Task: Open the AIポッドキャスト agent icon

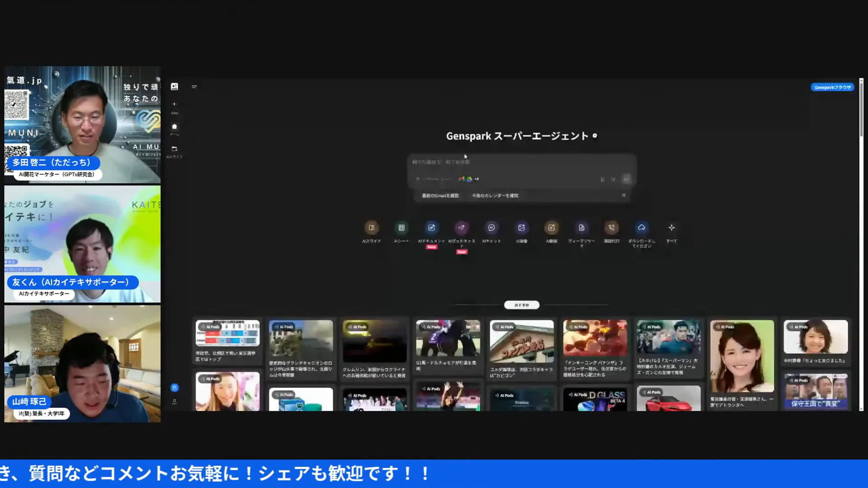Action: pyautogui.click(x=462, y=228)
